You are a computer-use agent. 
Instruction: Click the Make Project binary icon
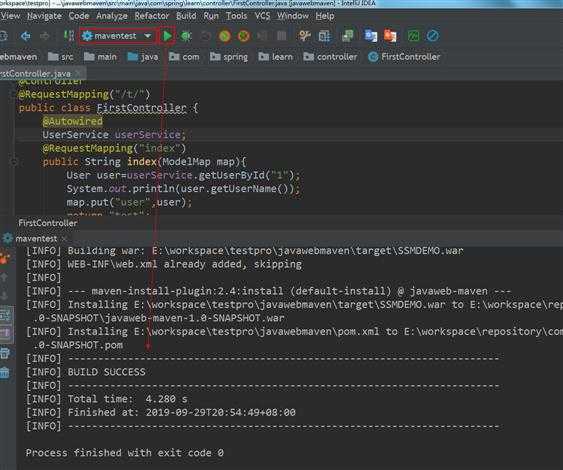[x=69, y=36]
